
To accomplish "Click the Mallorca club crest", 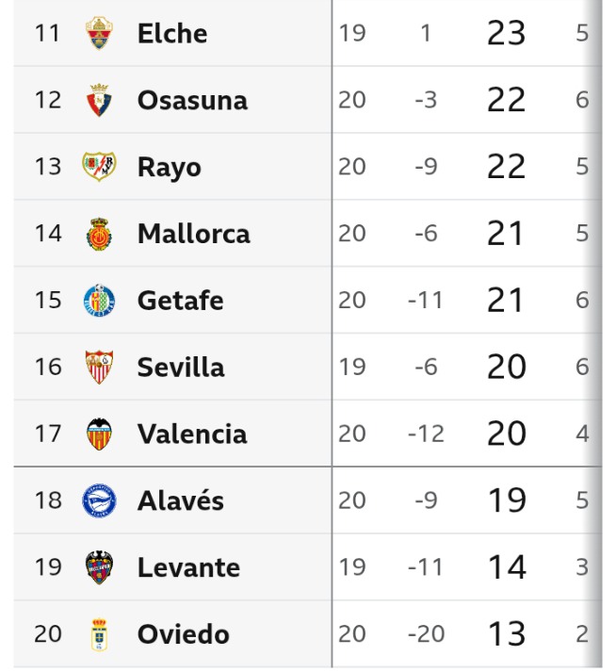I will (x=98, y=234).
